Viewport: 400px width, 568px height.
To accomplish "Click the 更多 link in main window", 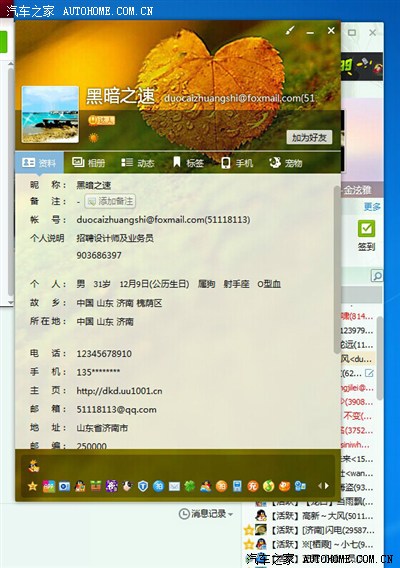I will click(372, 206).
